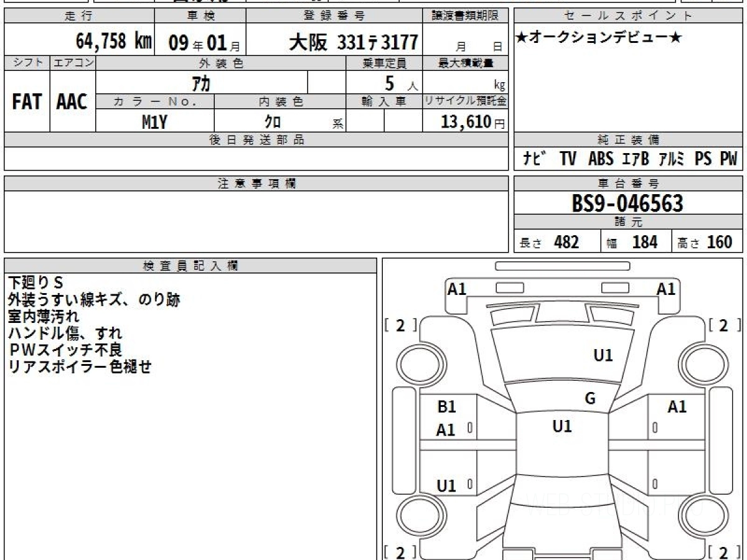Select the アルミ wheels entry
Image resolution: width=747 pixels, height=560 pixels.
point(672,159)
